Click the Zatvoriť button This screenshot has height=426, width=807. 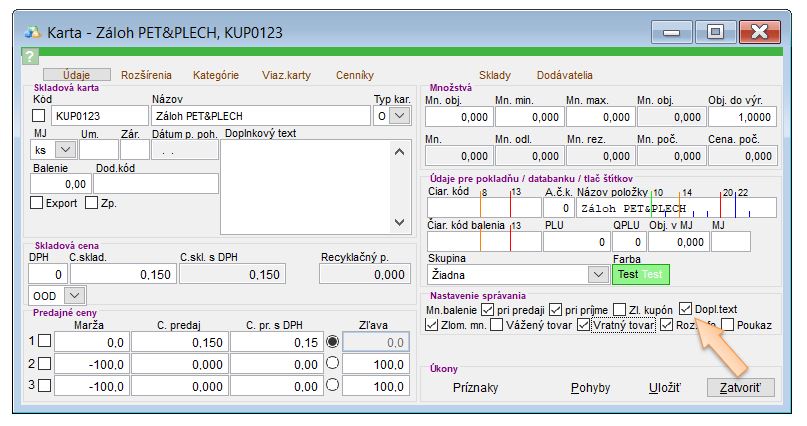(x=739, y=387)
